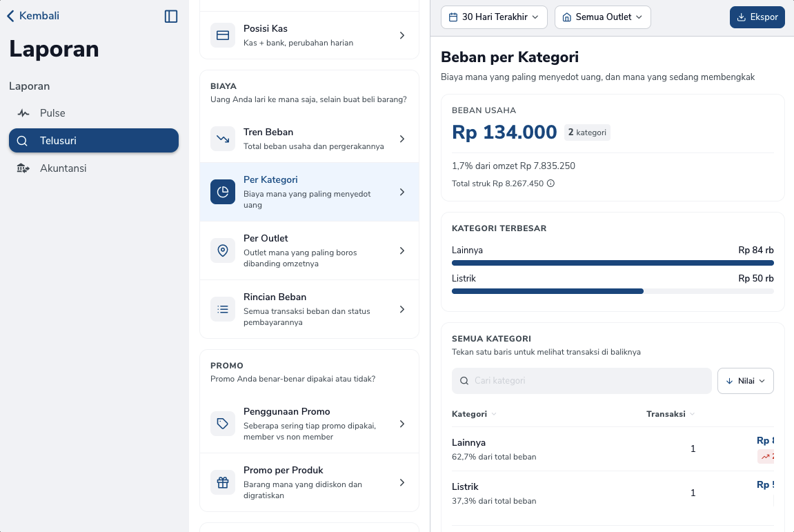Go back using the Kembali link
Viewport: 794px width, 532px height.
33,16
